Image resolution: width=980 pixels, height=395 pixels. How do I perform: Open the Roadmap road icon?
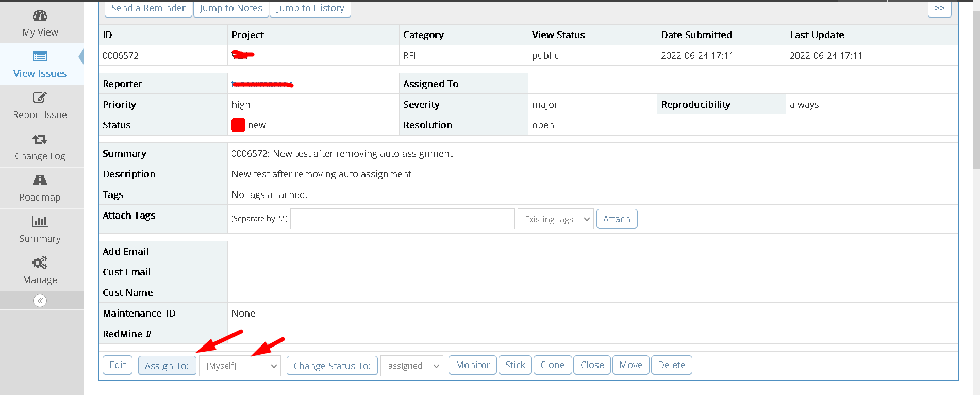(x=40, y=180)
